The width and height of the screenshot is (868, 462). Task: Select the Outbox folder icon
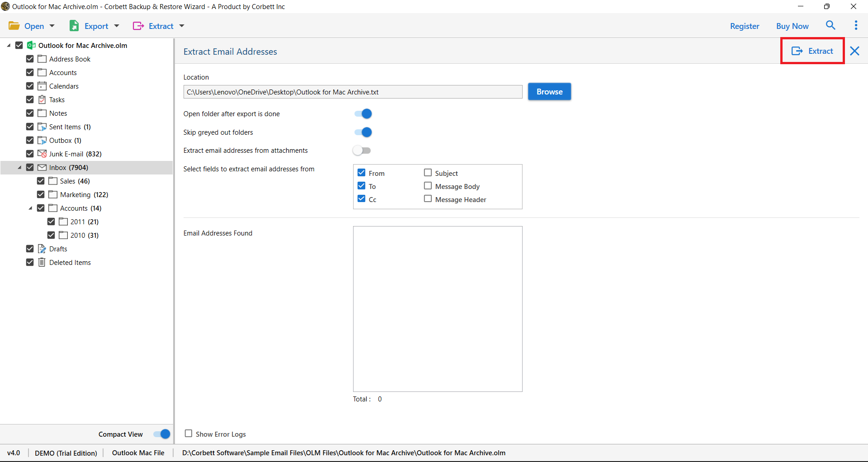pos(42,140)
